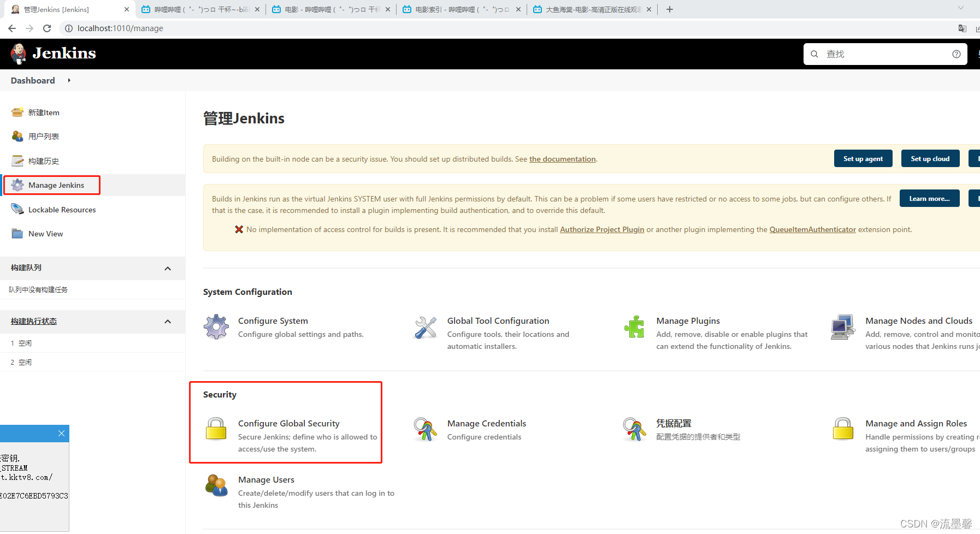The height and width of the screenshot is (534, 980).
Task: Open the Configure Global Security link
Action: 289,423
